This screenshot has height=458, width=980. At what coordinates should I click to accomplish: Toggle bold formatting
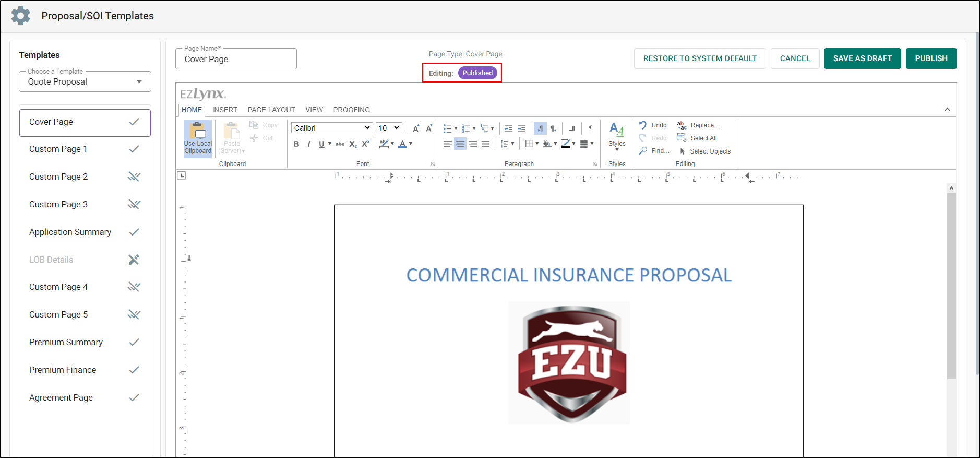point(296,144)
